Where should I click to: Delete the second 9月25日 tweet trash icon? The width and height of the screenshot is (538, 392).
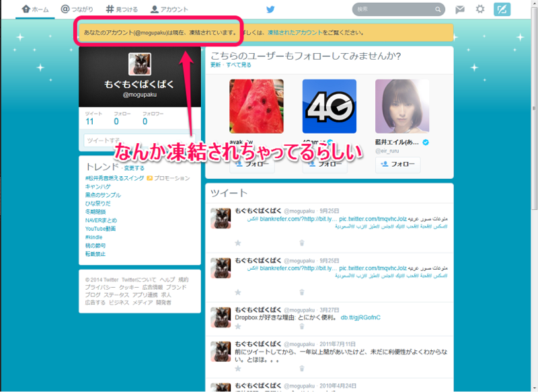point(301,292)
